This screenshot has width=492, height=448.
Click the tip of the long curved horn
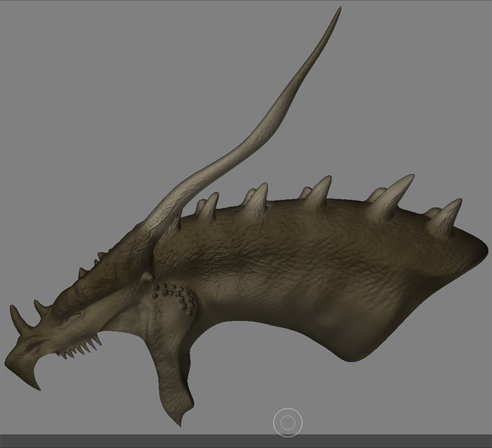click(x=338, y=10)
